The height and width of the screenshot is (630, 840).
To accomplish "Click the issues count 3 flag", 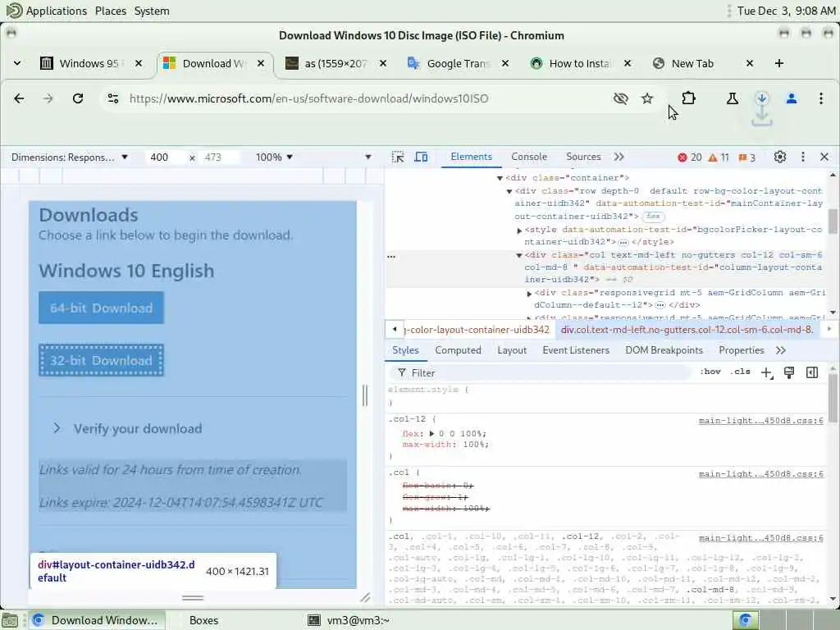I will tap(746, 157).
